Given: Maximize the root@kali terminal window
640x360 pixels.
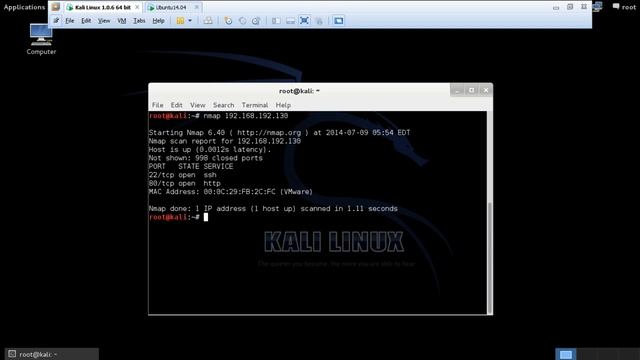Looking at the screenshot, I should (x=471, y=90).
